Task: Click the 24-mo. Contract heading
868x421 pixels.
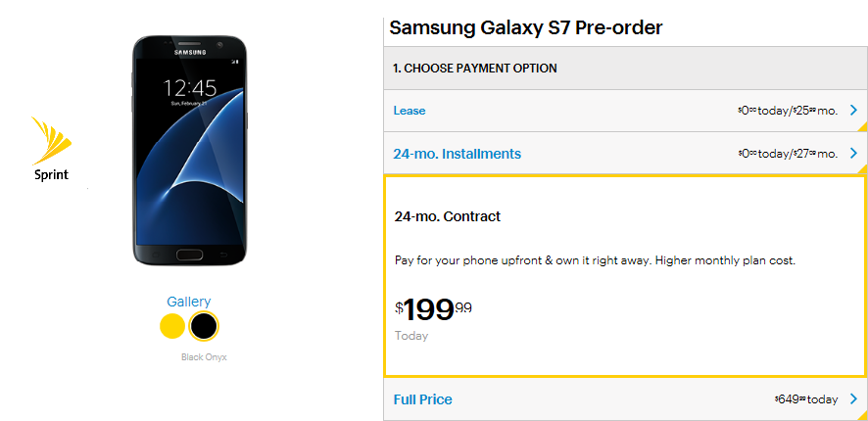Action: click(448, 216)
